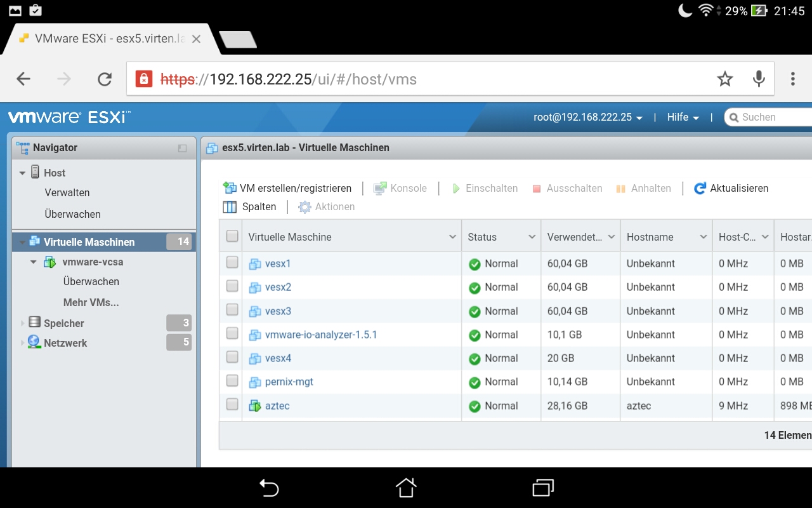Click the Host server icon
Screen dimensions: 812x508
coord(34,172)
